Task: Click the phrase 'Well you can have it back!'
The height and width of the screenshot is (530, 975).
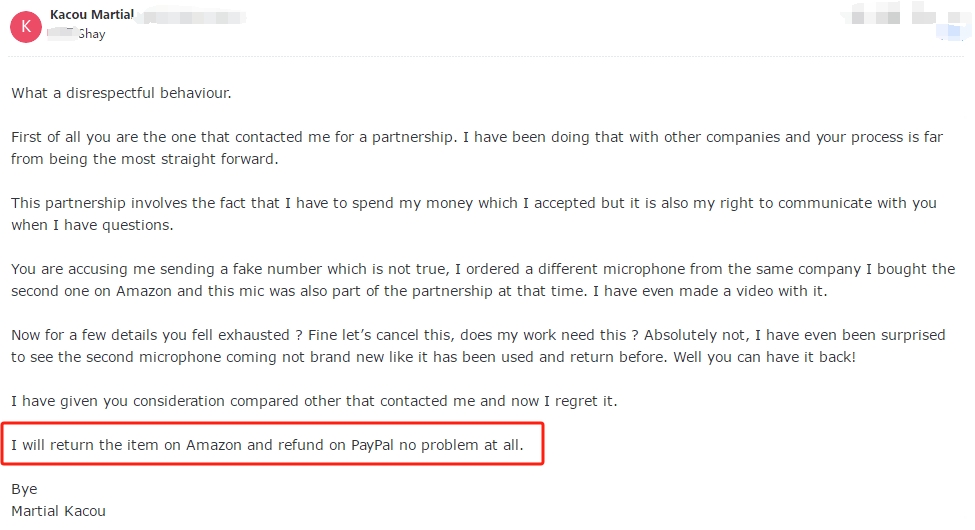Action: coord(764,357)
